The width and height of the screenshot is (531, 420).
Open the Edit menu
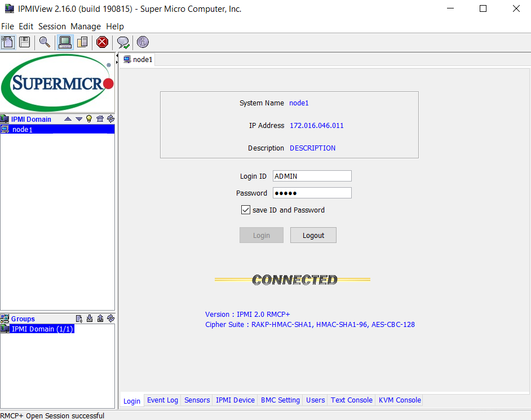(x=26, y=26)
